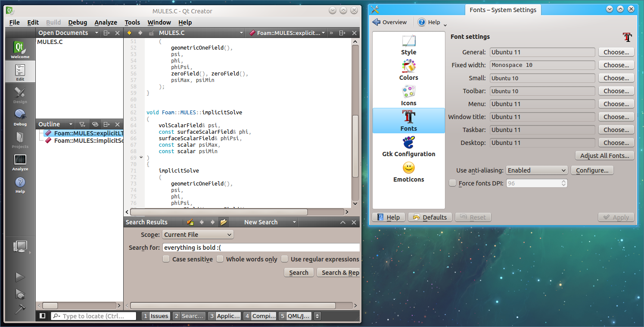Open the Foam::MULES::explicit symbol dropdown
This screenshot has width=644, height=327.
coord(324,33)
